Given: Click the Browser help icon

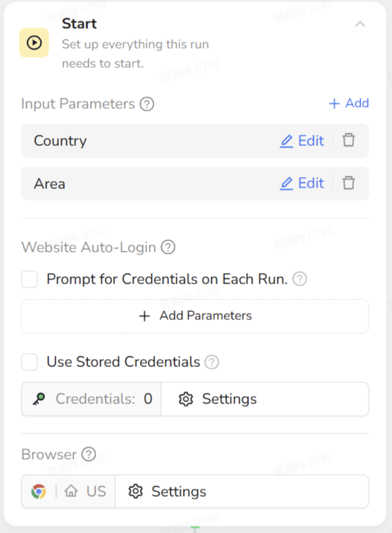Looking at the screenshot, I should tap(88, 455).
